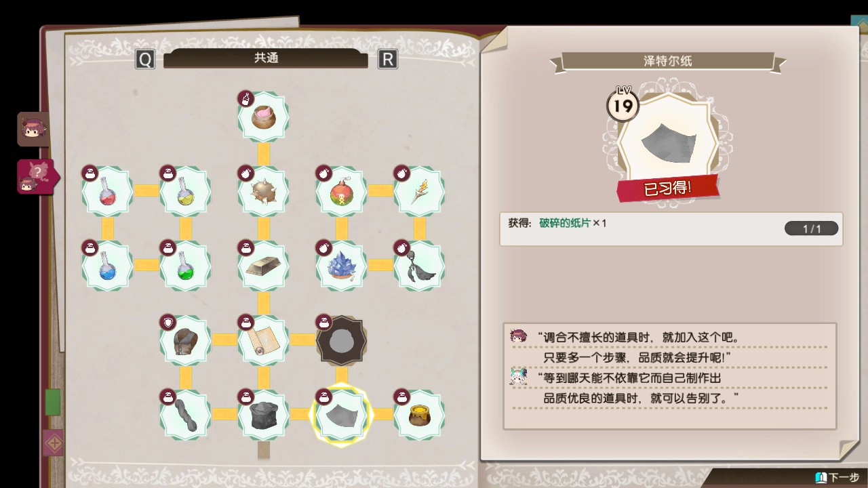The image size is (868, 488).
Task: Select the green potion flask recipe
Action: (x=185, y=266)
